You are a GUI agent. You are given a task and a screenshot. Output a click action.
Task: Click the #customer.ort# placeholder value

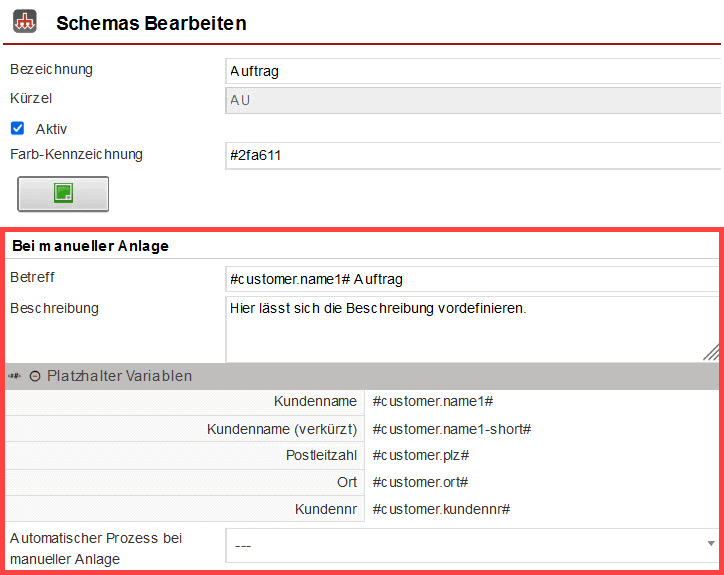(418, 482)
